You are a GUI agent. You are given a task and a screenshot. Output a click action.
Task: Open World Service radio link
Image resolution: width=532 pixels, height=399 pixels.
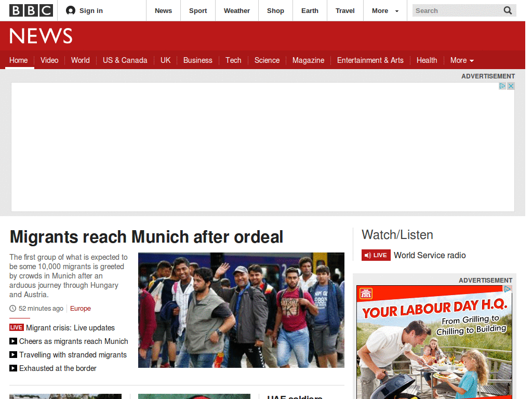click(x=430, y=255)
